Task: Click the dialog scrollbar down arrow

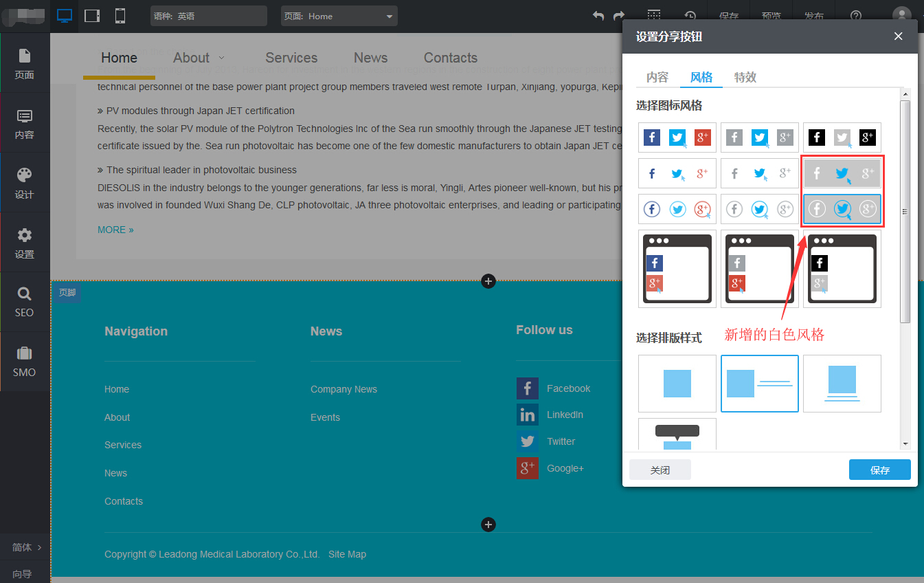Action: [905, 444]
